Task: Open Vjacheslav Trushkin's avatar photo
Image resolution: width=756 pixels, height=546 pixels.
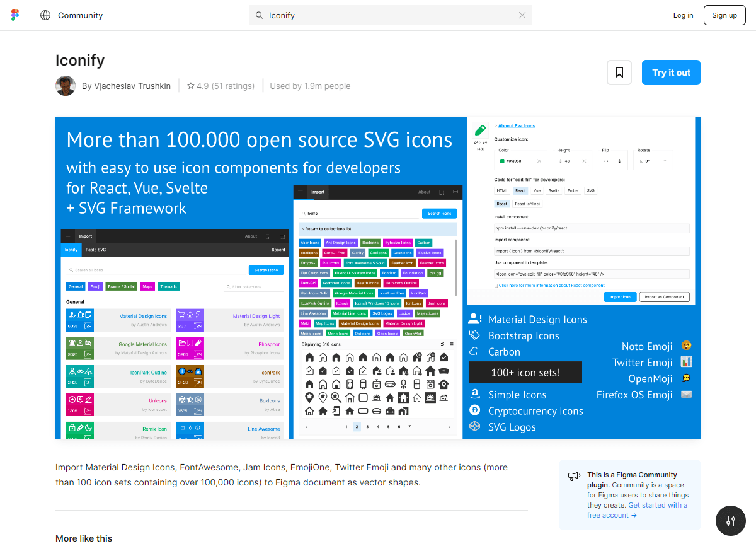Action: (66, 86)
